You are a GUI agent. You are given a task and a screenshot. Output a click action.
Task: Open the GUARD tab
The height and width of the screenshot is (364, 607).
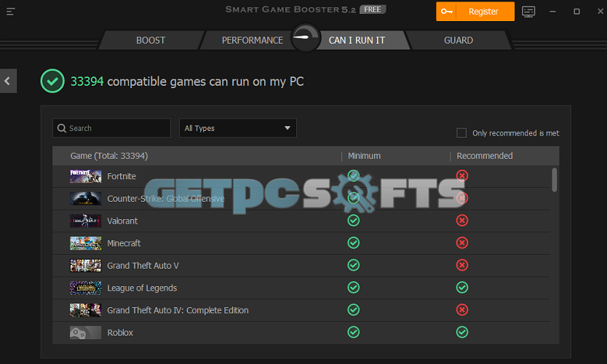coord(459,40)
